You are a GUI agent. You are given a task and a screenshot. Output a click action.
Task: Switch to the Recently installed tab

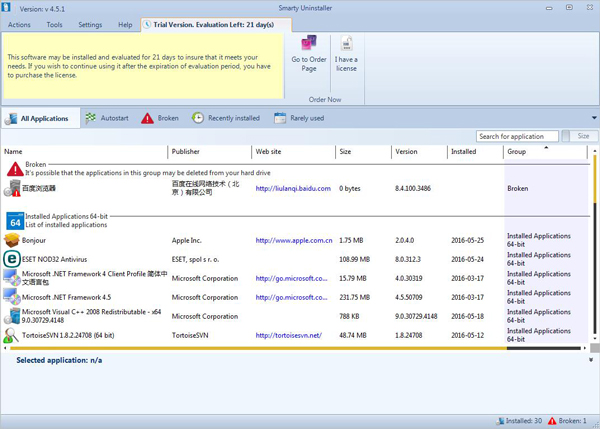226,118
